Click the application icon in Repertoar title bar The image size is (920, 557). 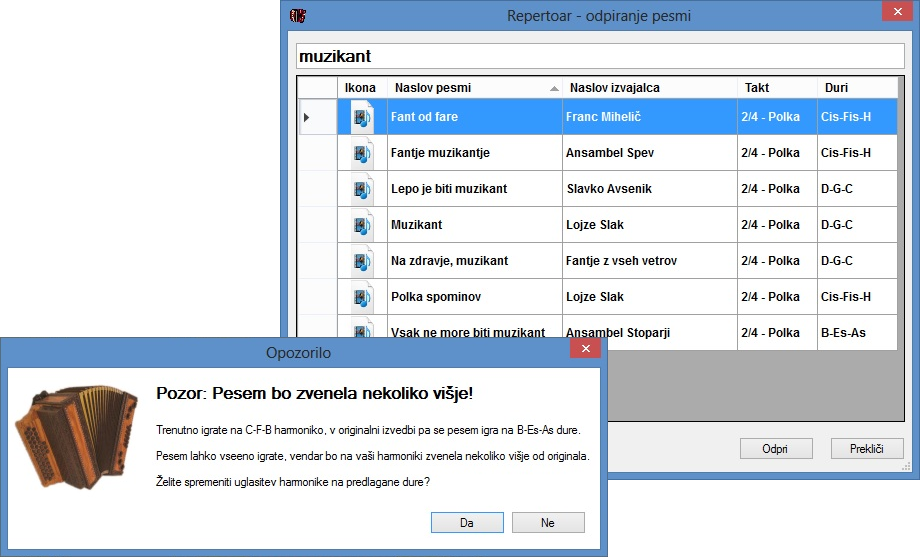pos(297,16)
